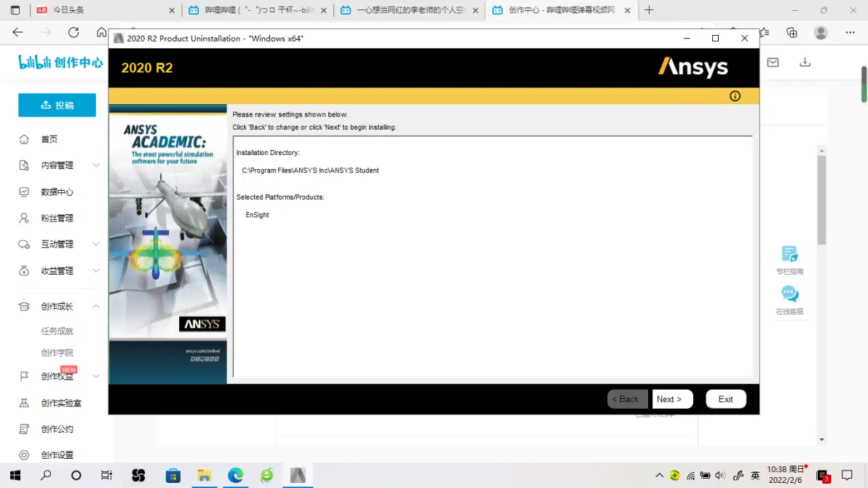The height and width of the screenshot is (488, 868).
Task: Click the bilibili 创作中心 logo
Action: tap(60, 62)
